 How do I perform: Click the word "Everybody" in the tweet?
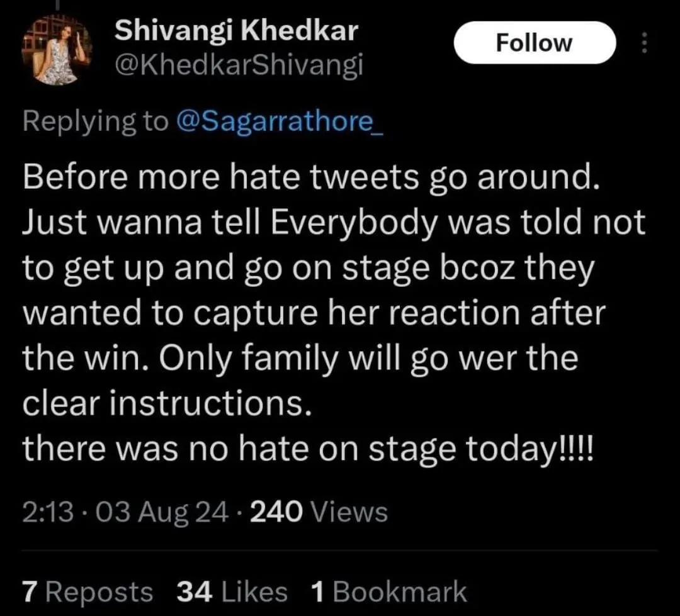(x=354, y=223)
